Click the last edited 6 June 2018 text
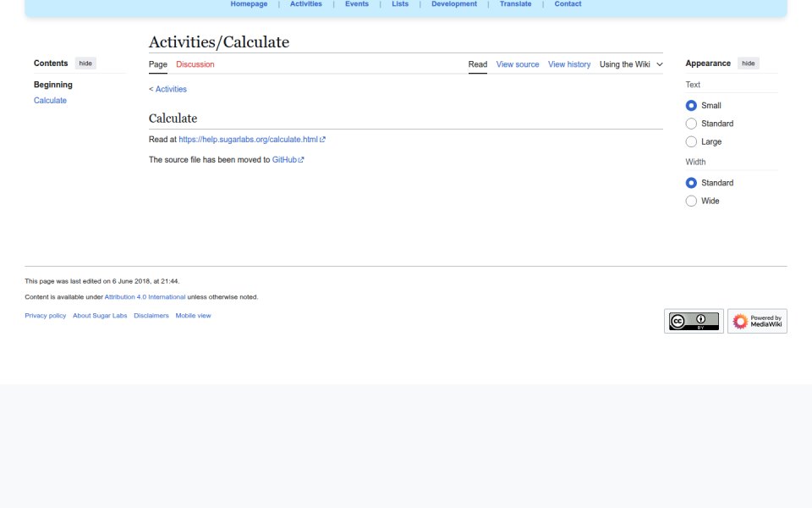This screenshot has height=508, width=812. [102, 281]
